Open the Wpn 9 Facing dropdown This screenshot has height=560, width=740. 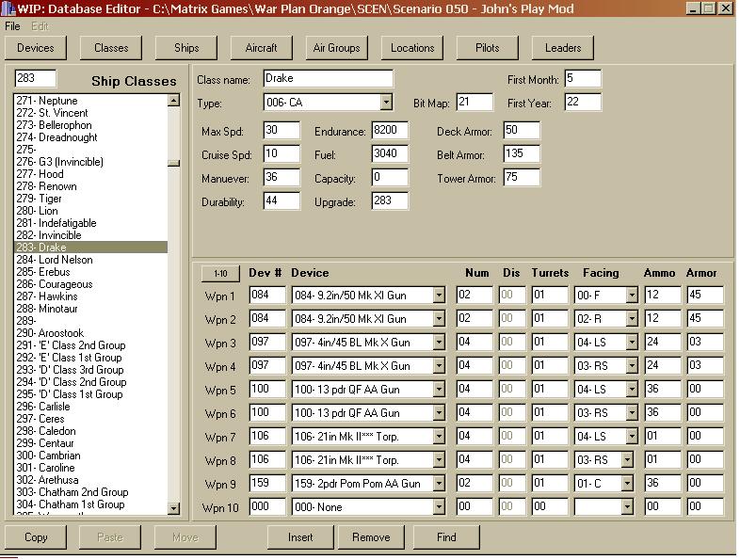click(627, 484)
